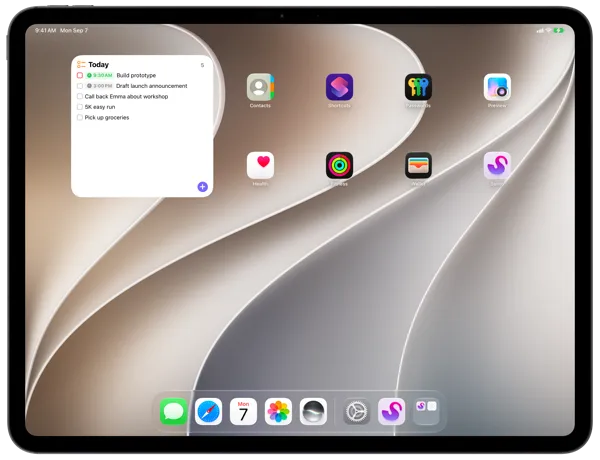Select the 5K easy run text
The height and width of the screenshot is (460, 600).
100,107
